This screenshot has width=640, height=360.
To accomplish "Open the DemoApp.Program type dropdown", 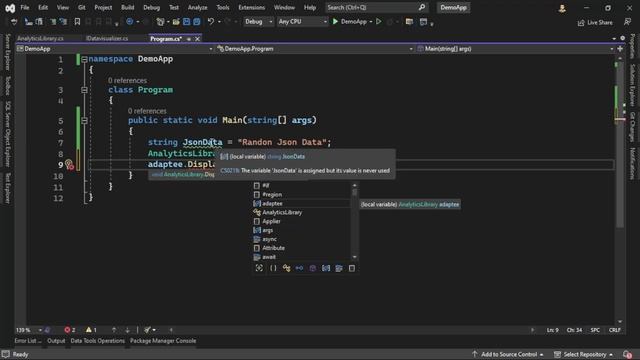I will (x=315, y=49).
